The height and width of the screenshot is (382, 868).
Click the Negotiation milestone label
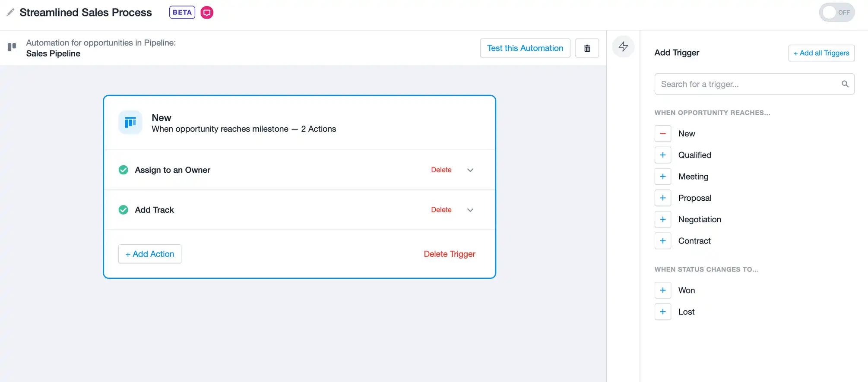tap(700, 219)
